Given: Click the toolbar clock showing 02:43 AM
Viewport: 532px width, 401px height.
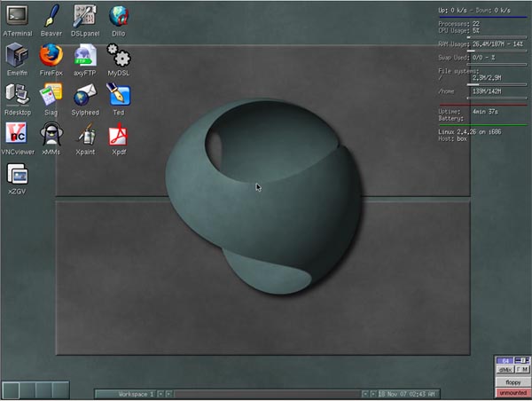Looking at the screenshot, I should pyautogui.click(x=408, y=394).
